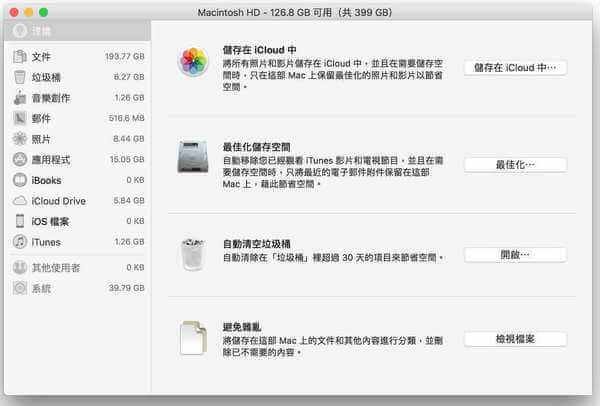
Task: Click the 其他使用者 users icon
Action: (20, 267)
